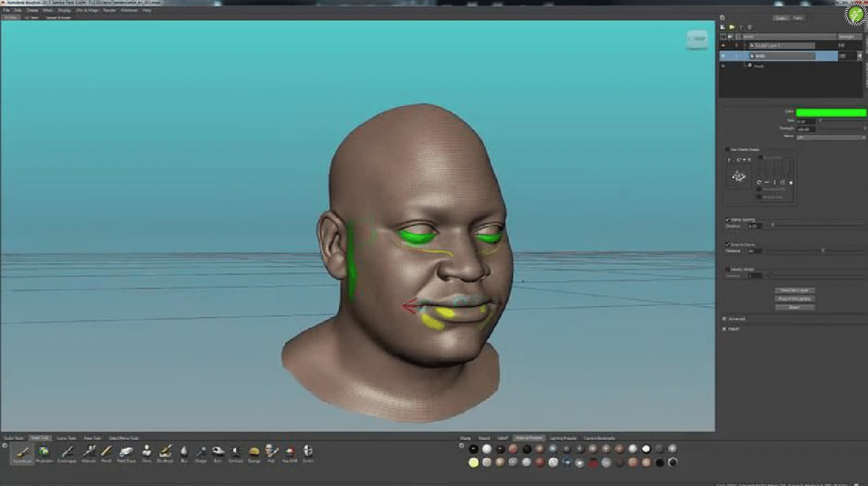Select the Paint Erase tool
Screen dimensions: 868x486
126,452
